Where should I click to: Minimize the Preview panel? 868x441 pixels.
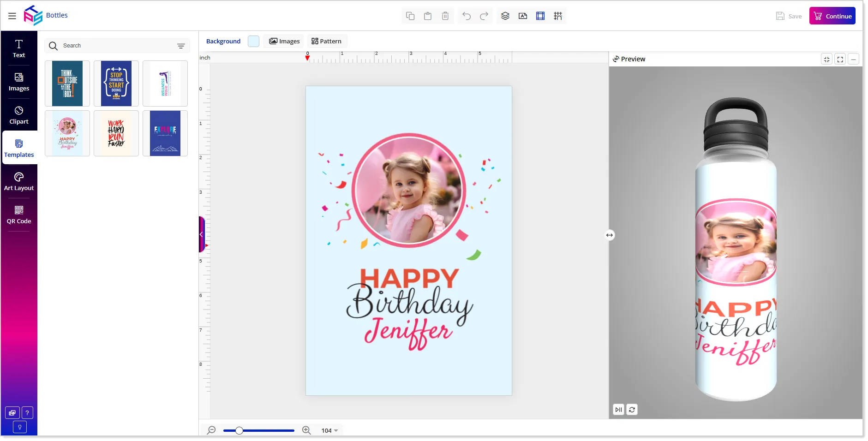click(x=854, y=59)
